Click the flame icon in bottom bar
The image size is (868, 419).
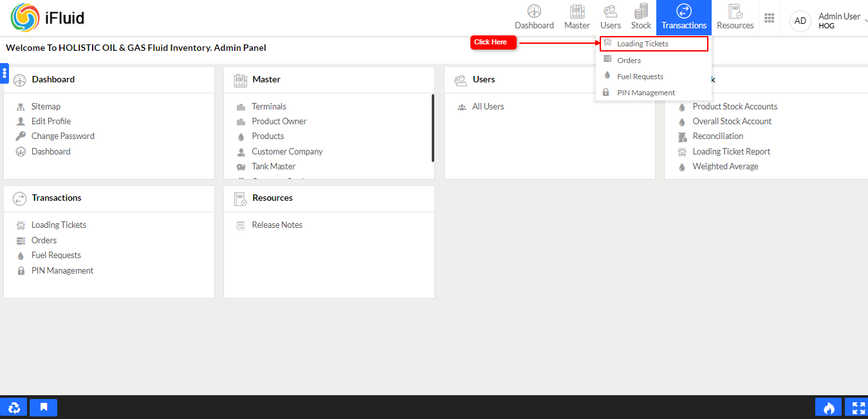click(829, 407)
